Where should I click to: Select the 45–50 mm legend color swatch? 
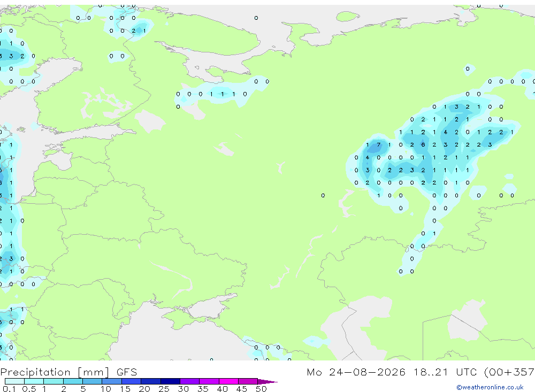248,381
